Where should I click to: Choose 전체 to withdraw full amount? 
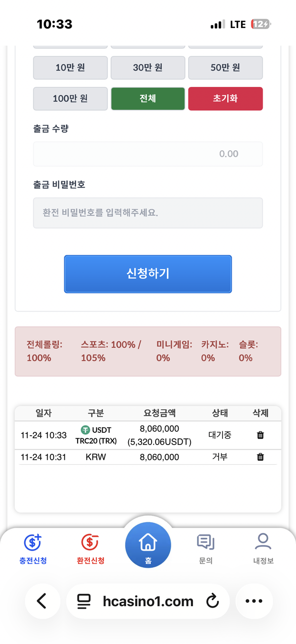coord(148,99)
